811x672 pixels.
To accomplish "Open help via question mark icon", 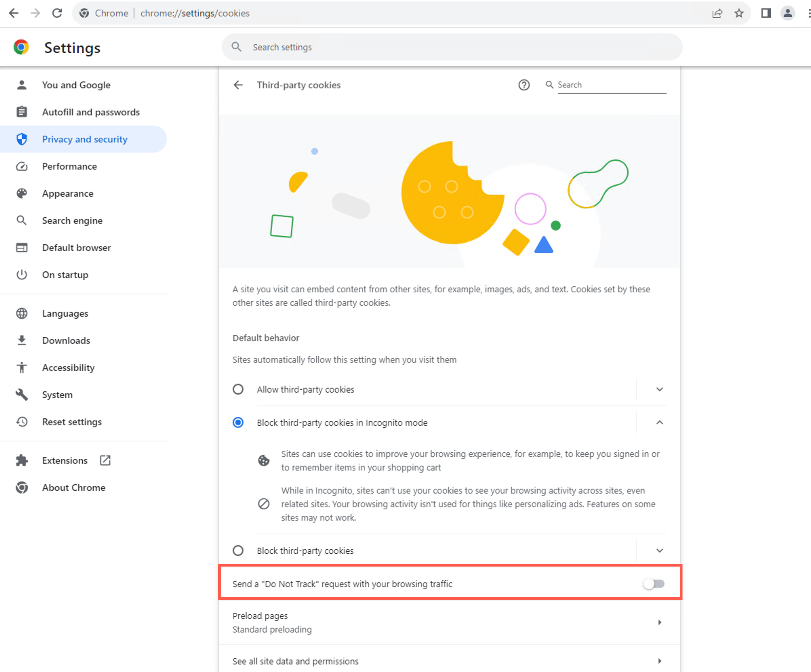I will coord(524,85).
